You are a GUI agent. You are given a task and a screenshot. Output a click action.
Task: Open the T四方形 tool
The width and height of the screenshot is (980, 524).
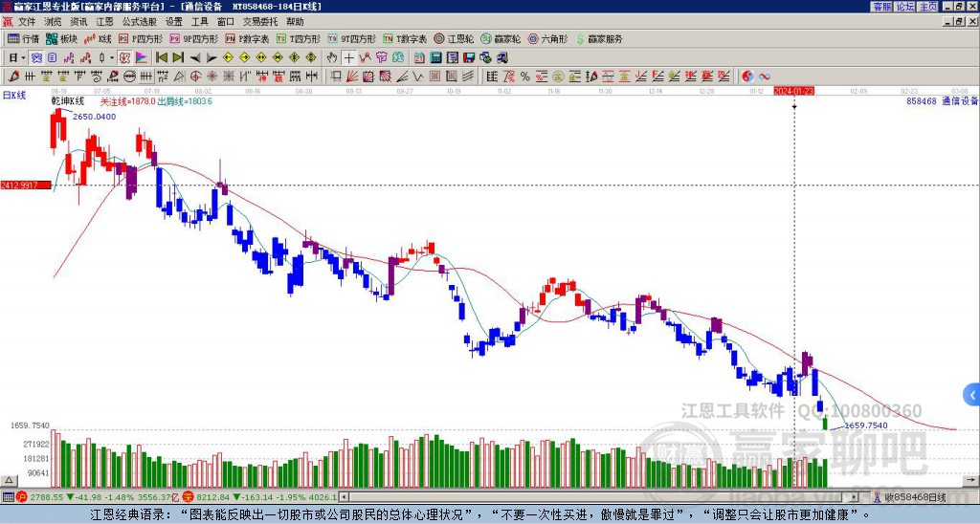click(299, 38)
